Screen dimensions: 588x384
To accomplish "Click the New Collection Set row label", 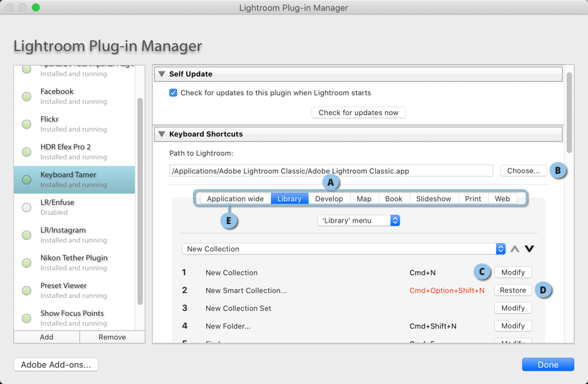I will coord(238,308).
